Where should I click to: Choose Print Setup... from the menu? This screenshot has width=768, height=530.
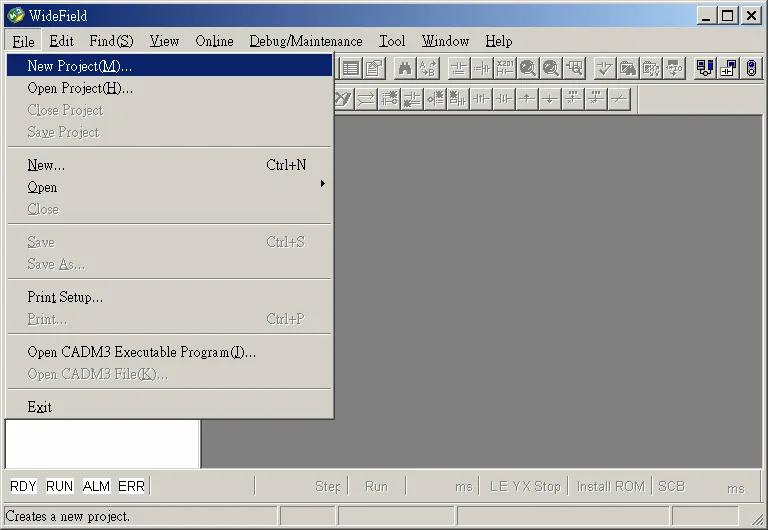pyautogui.click(x=169, y=297)
